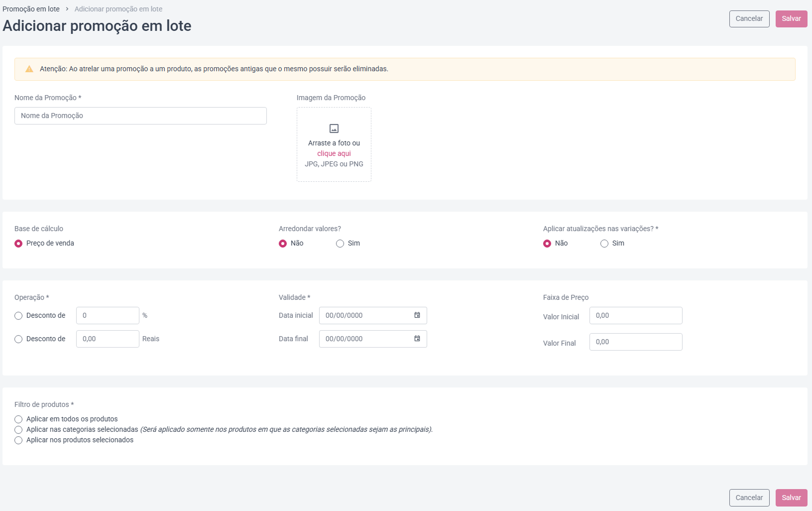This screenshot has height=511, width=812.
Task: Click the discount percentage input field
Action: [x=108, y=316]
